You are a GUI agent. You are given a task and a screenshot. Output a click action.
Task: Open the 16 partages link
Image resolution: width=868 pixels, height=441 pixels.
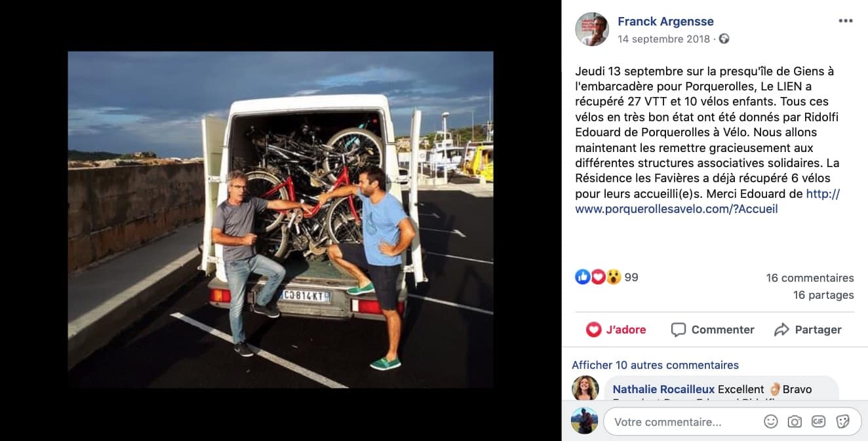823,295
